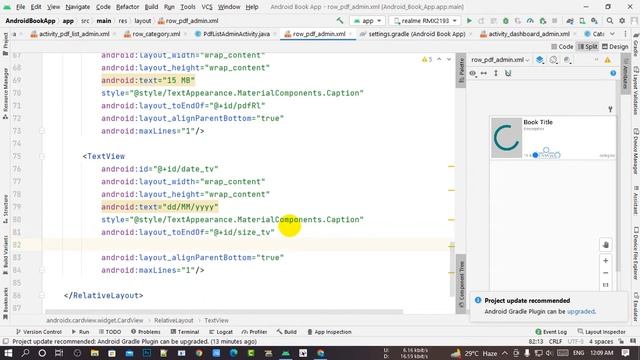Zoom out the layout preview

[606, 273]
